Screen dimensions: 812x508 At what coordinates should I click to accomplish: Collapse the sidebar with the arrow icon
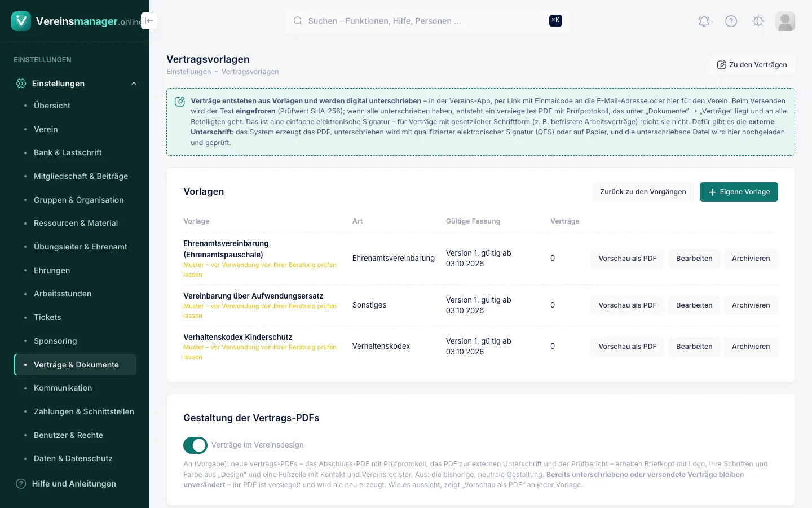click(149, 21)
